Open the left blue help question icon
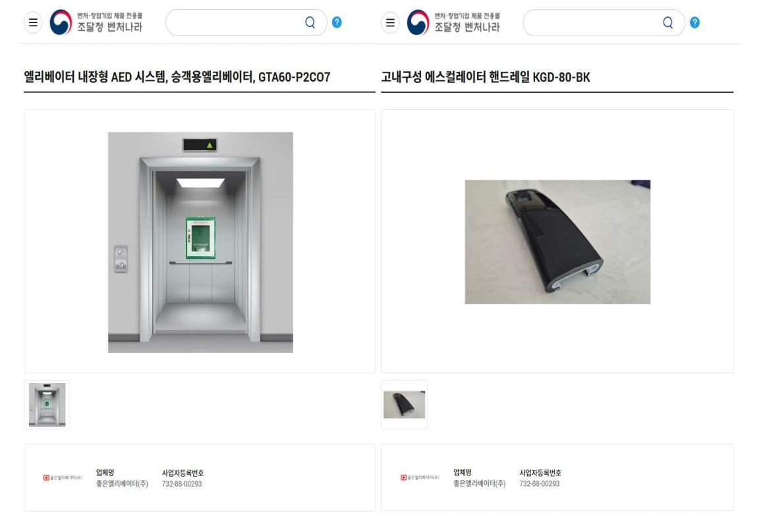Image resolution: width=771 pixels, height=532 pixels. click(x=337, y=22)
